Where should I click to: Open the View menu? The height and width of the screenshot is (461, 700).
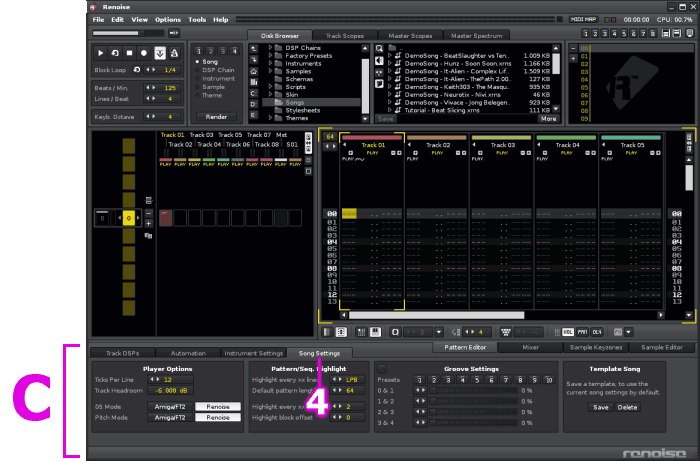[139, 20]
